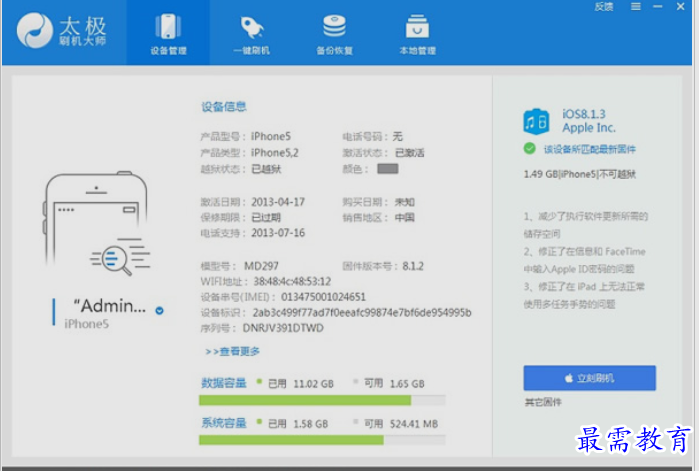Select serial number DNRJV391DTWD
Screen dimensions: 699x471
point(283,328)
